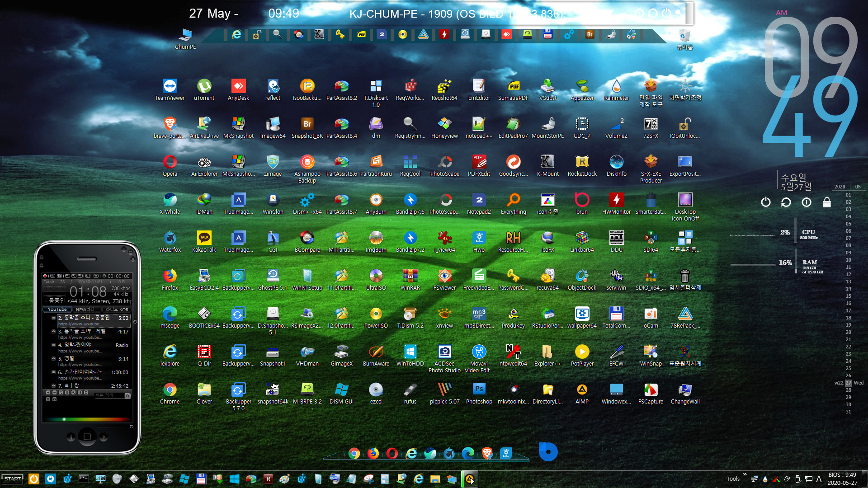
Task: Click the START button on the taskbar
Action: click(x=13, y=479)
